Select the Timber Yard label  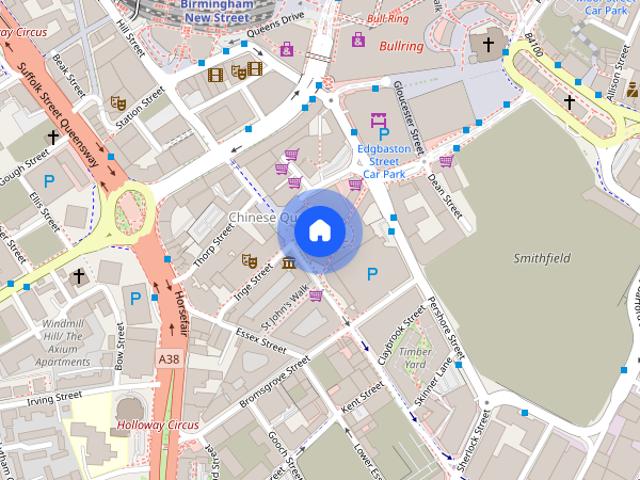(x=414, y=357)
